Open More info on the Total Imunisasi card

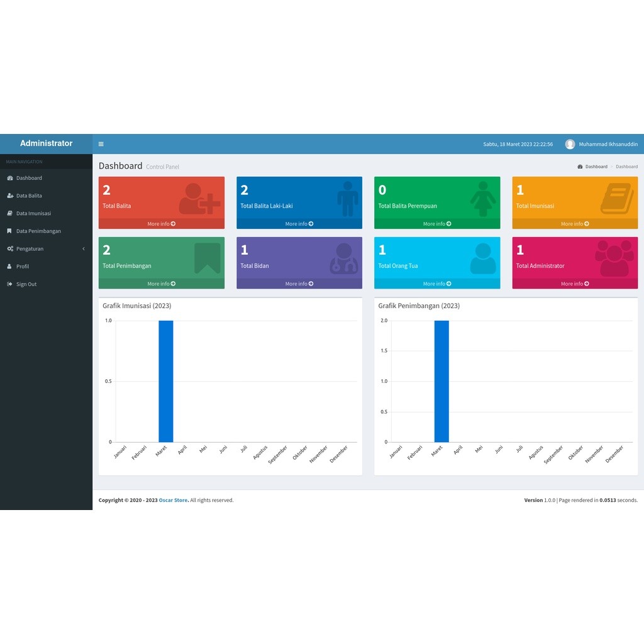575,224
